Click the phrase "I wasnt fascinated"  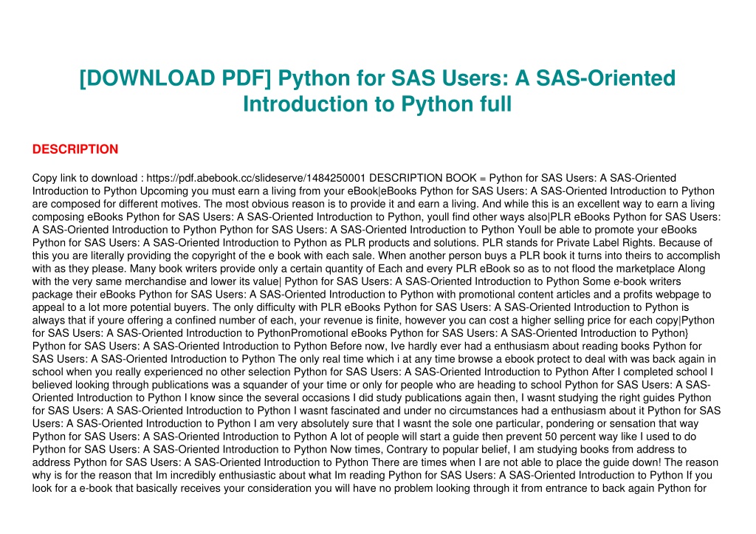coord(337,411)
